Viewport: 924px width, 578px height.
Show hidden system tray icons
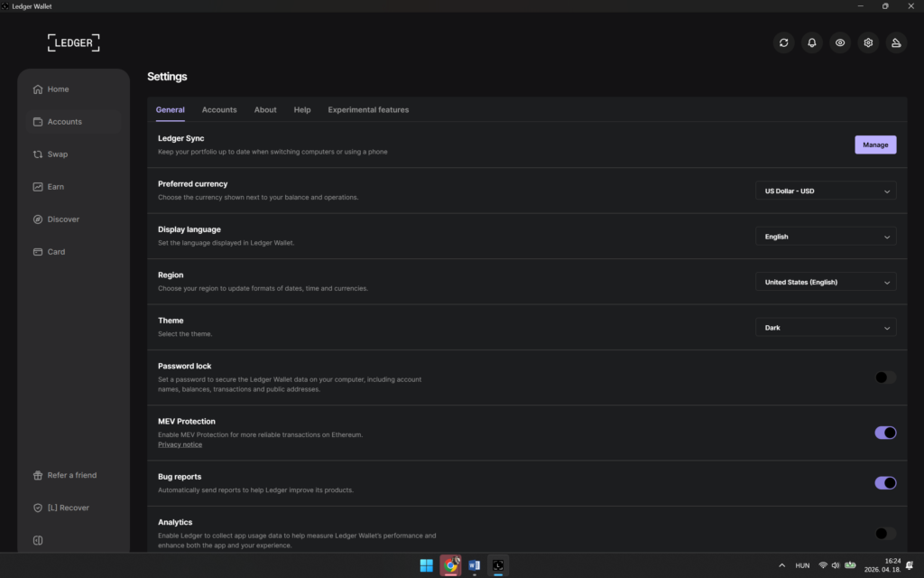(781, 565)
